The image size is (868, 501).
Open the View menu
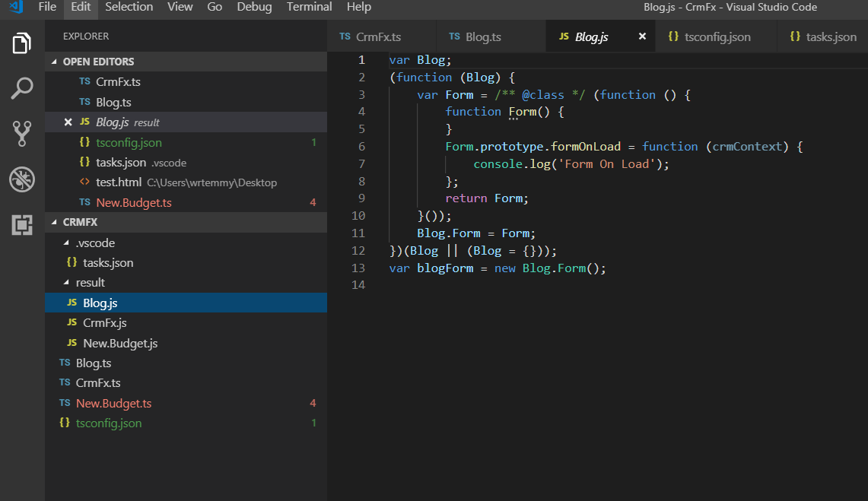180,7
